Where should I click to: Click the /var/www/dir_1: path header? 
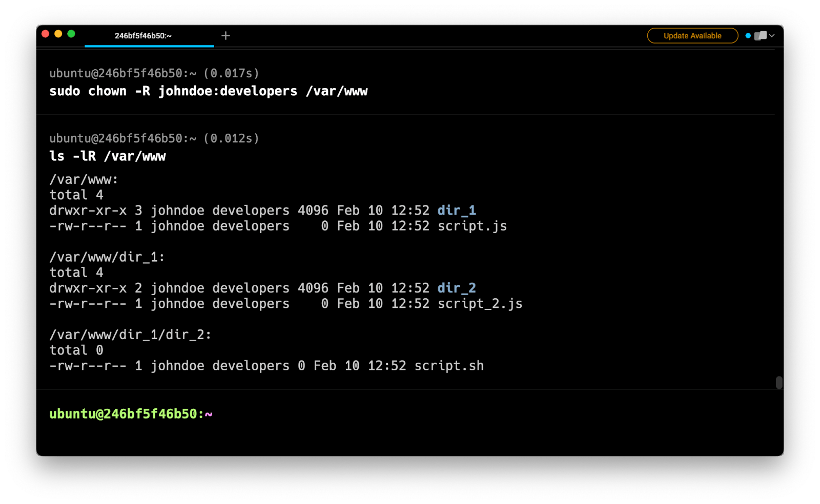[107, 257]
